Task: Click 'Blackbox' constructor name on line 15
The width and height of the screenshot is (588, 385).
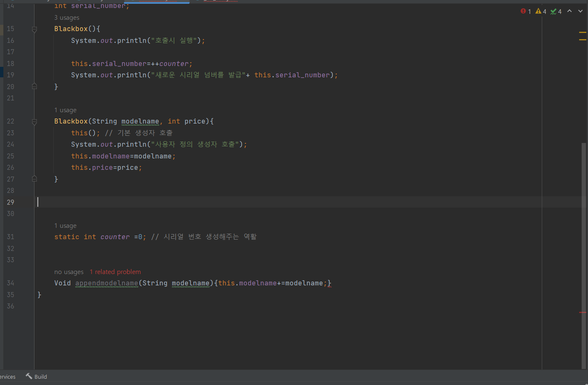Action: pyautogui.click(x=71, y=29)
